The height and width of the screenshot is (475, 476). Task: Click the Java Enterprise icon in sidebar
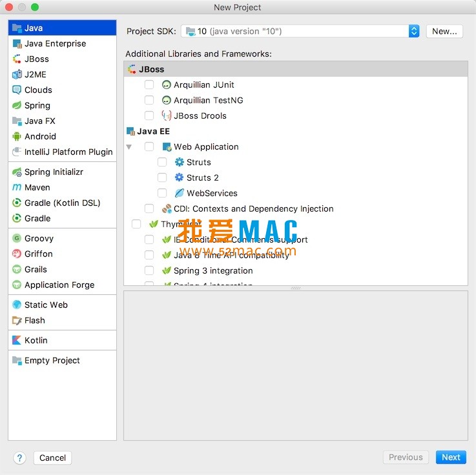[17, 44]
